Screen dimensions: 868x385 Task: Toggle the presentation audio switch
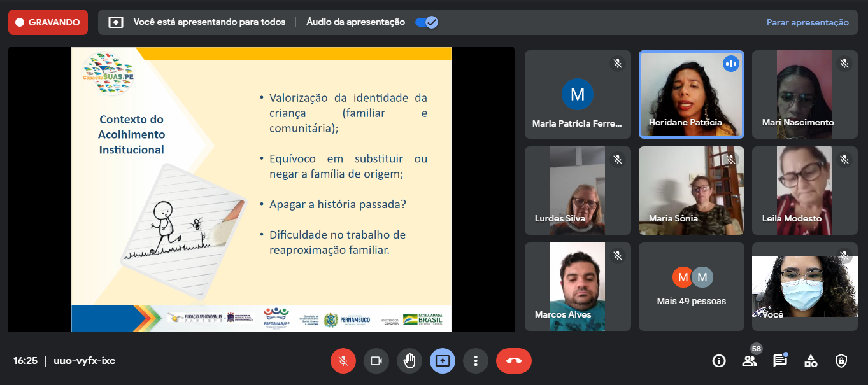point(426,22)
